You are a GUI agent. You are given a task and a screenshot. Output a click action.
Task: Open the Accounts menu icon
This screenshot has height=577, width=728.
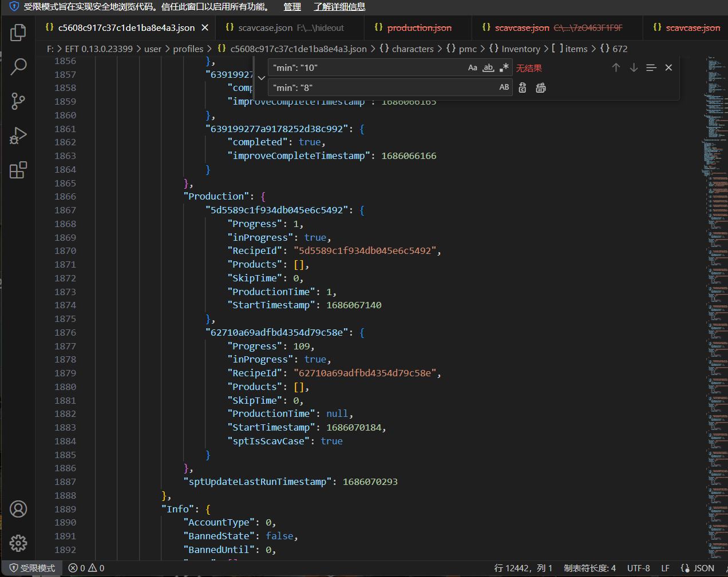point(18,509)
